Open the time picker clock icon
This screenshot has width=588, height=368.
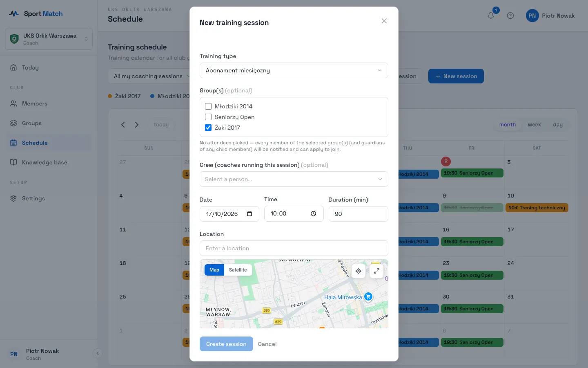click(313, 214)
